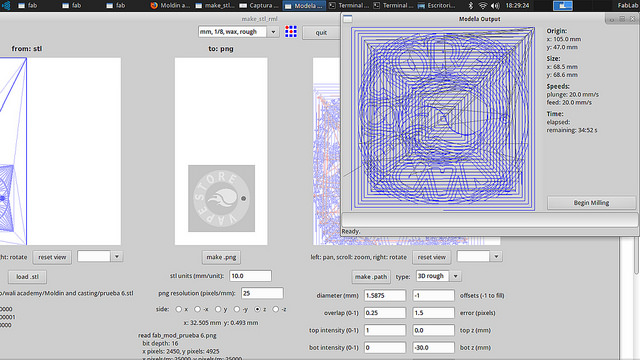Select the z side radio button
This screenshot has height=360, width=640.
[x=257, y=309]
